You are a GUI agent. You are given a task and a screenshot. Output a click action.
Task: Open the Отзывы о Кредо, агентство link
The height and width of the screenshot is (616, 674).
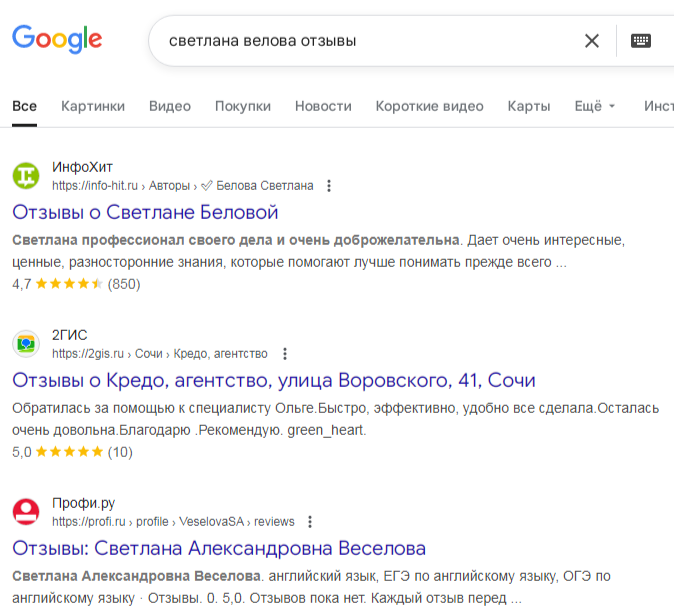(x=273, y=380)
